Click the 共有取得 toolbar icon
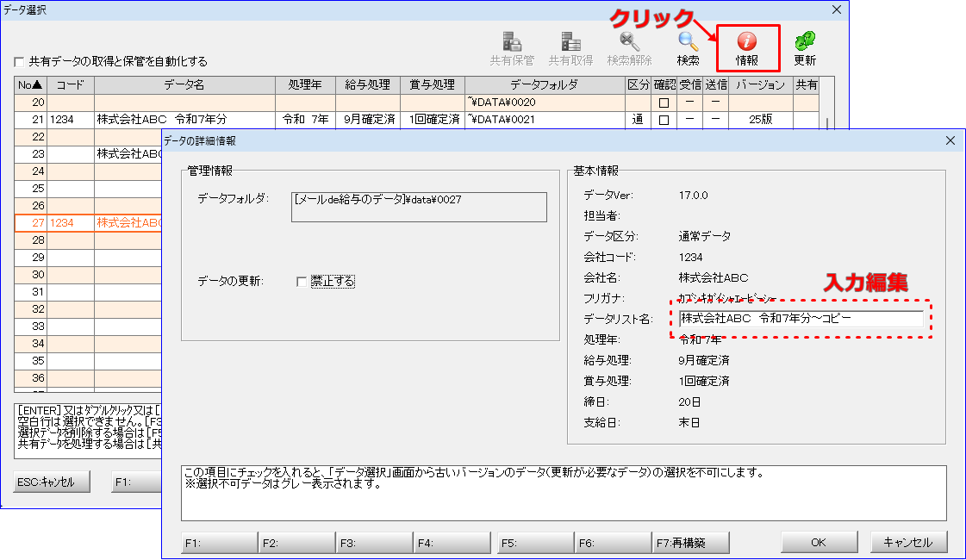This screenshot has height=560, width=966. [570, 41]
